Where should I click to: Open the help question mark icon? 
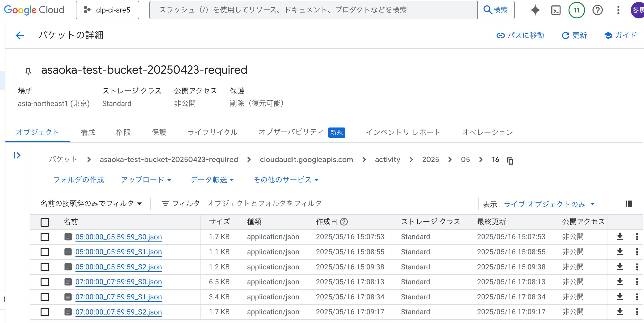pyautogui.click(x=598, y=10)
